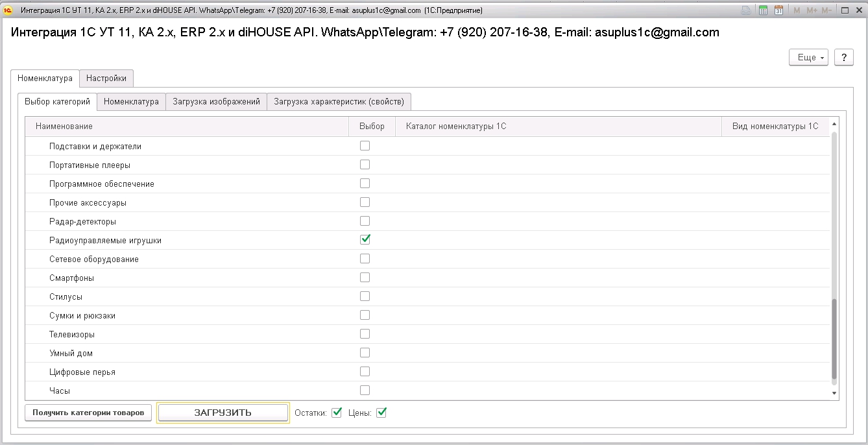The image size is (868, 445).
Task: Toggle the Остатки checkbox
Action: (337, 412)
